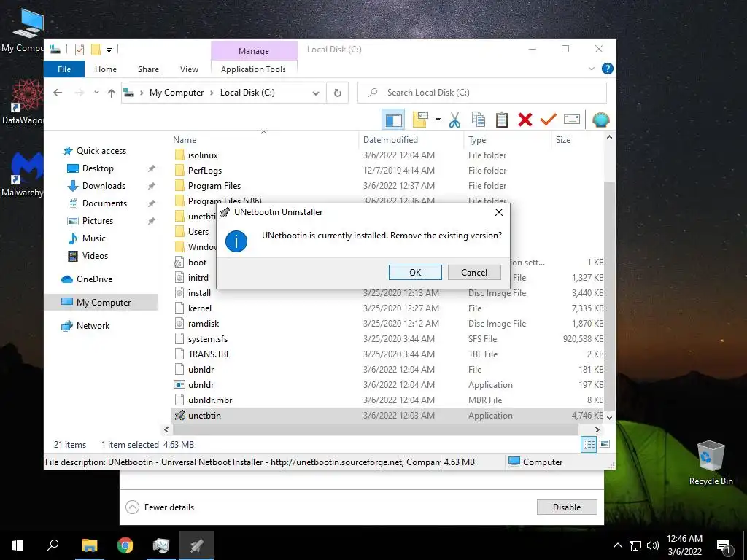The image size is (747, 560).
Task: Click the OneDrive cloud icon
Action: pos(67,279)
